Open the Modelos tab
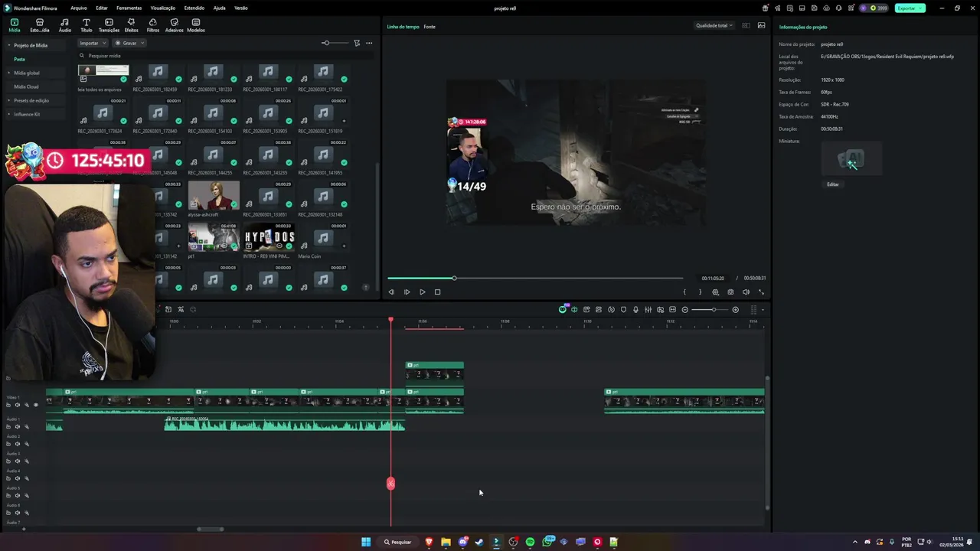 [x=196, y=26]
